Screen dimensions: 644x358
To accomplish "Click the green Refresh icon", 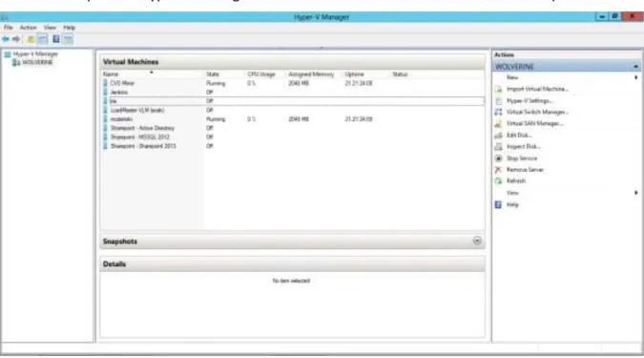I will [498, 180].
